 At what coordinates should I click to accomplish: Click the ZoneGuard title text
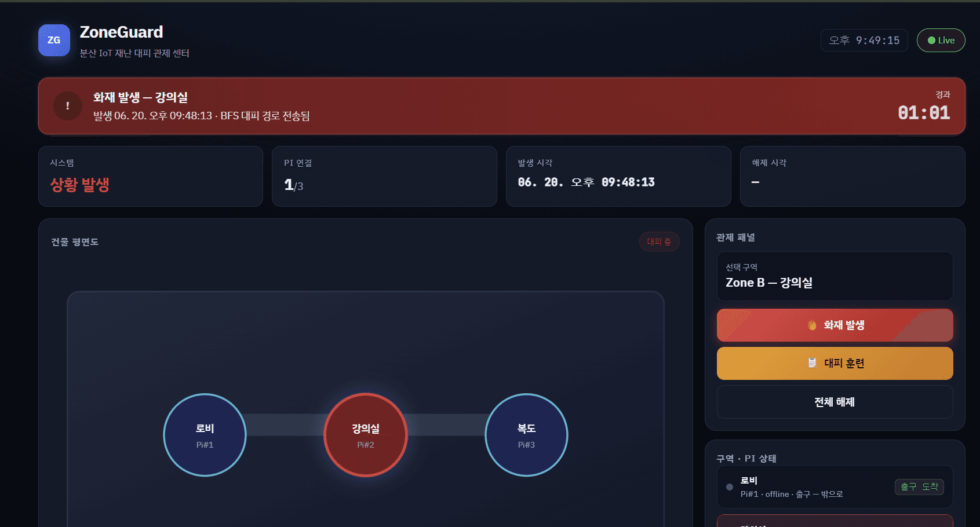121,32
